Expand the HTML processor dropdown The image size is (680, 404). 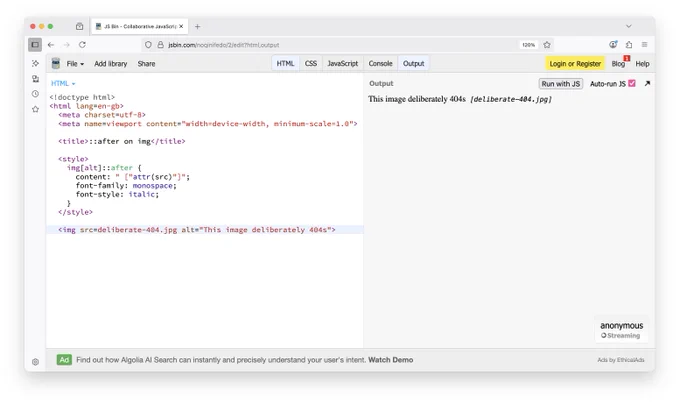coord(63,83)
